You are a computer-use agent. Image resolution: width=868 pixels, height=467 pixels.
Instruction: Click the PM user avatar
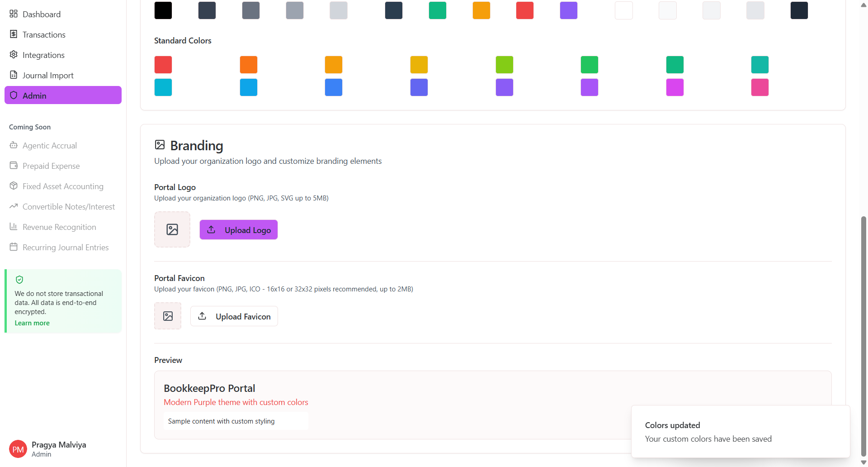18,449
